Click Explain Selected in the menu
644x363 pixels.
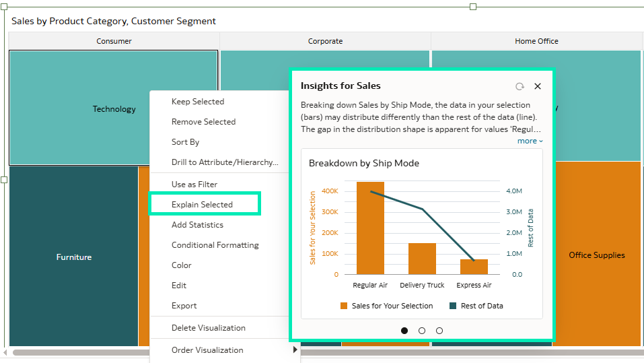(202, 205)
